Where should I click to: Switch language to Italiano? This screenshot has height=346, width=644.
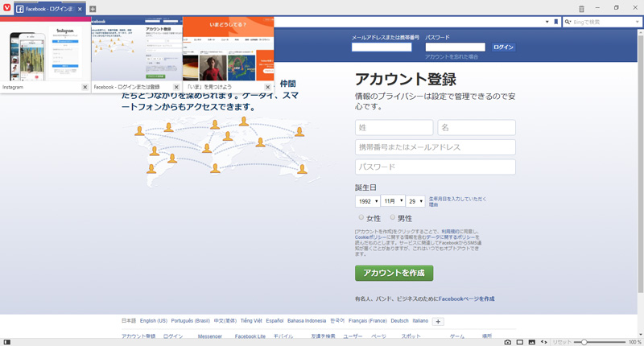pyautogui.click(x=420, y=321)
